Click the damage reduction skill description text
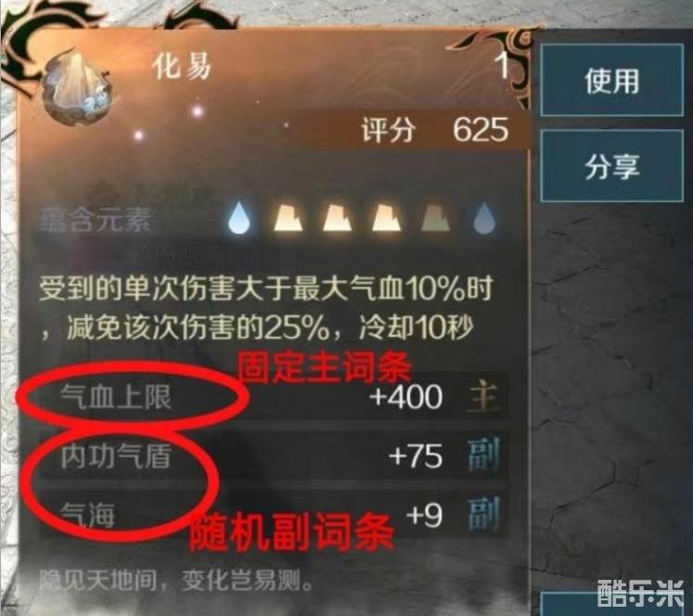The width and height of the screenshot is (693, 616). pos(265,308)
